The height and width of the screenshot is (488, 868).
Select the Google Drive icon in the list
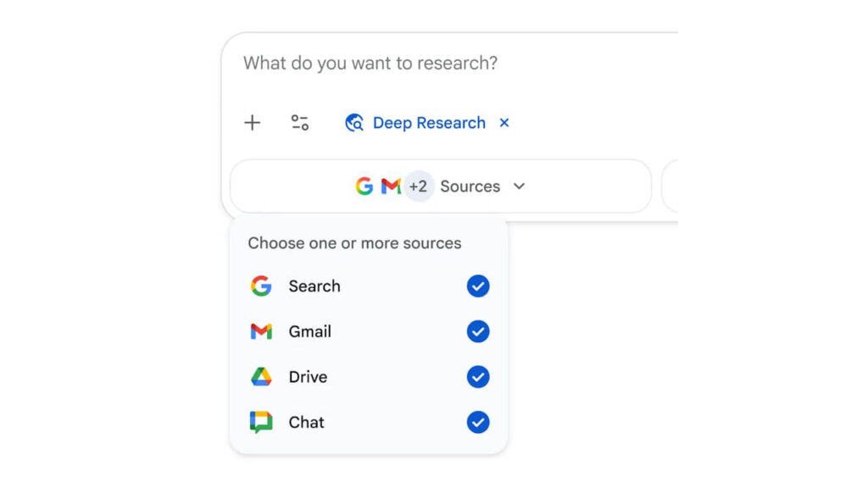(x=262, y=377)
